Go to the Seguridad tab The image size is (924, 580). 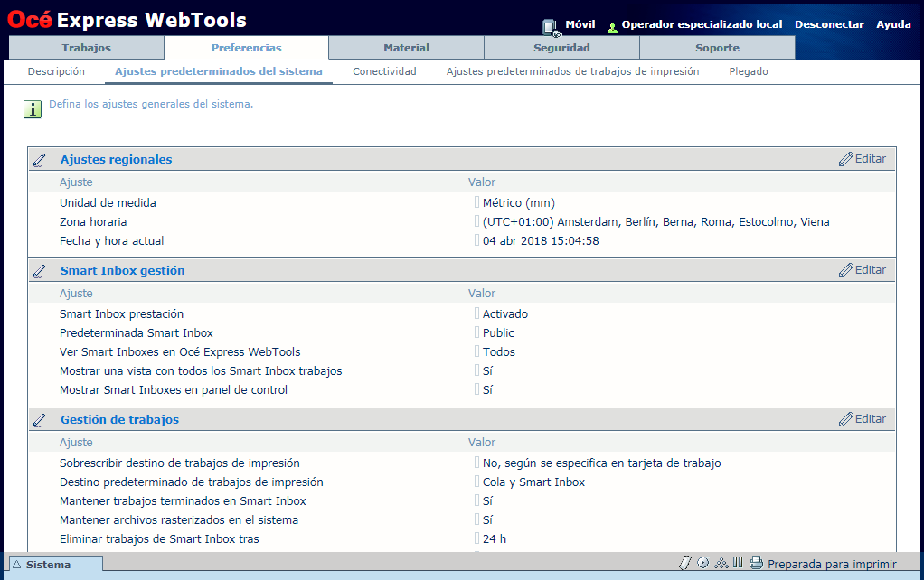[x=561, y=48]
